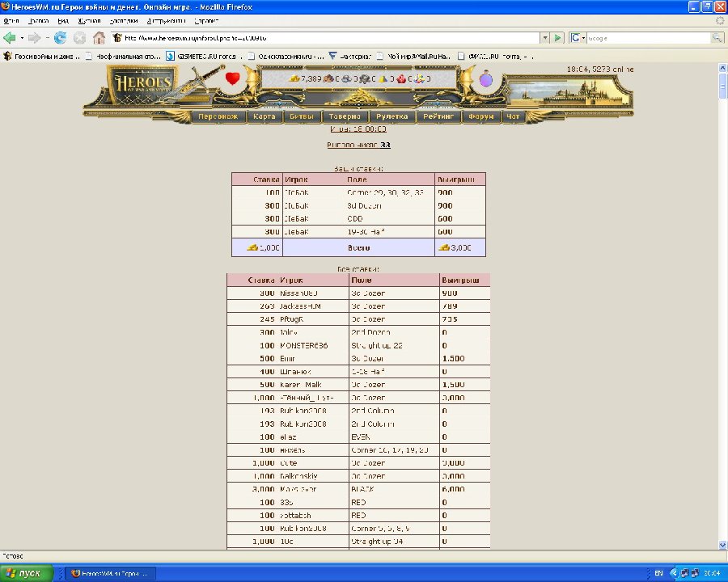Click the search magnifier icon in search box
The width and height of the screenshot is (728, 582).
717,38
